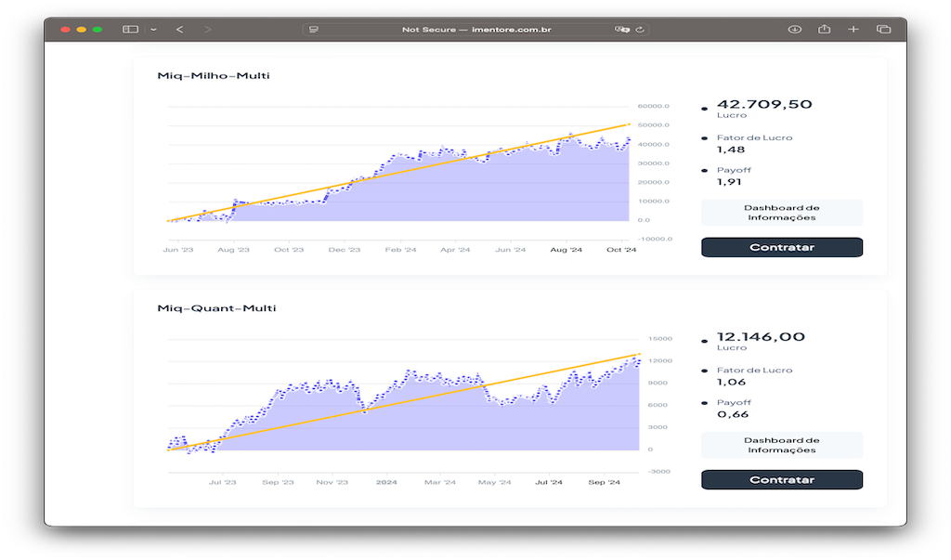Click the address bar showing imentore.com.br

476,29
